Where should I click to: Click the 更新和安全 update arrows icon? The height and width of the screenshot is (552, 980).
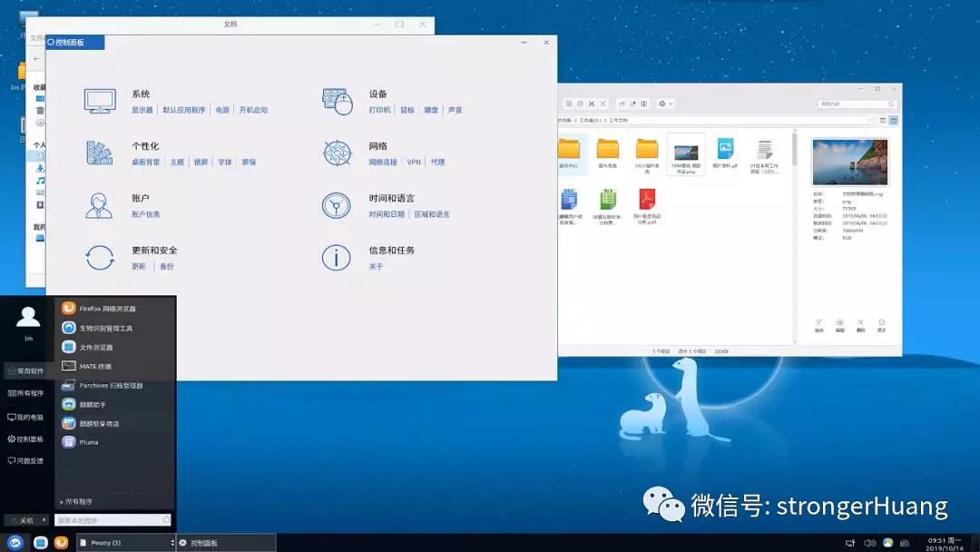tap(99, 257)
